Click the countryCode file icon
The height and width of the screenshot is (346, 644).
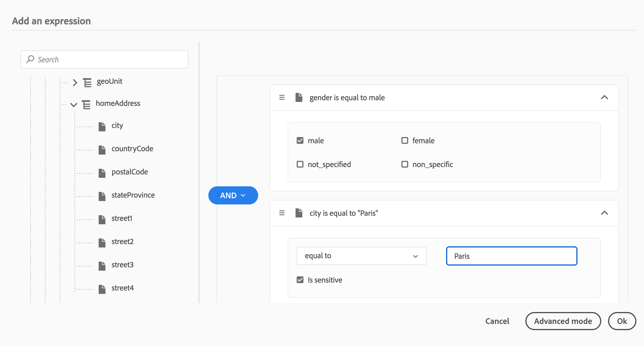click(x=102, y=150)
